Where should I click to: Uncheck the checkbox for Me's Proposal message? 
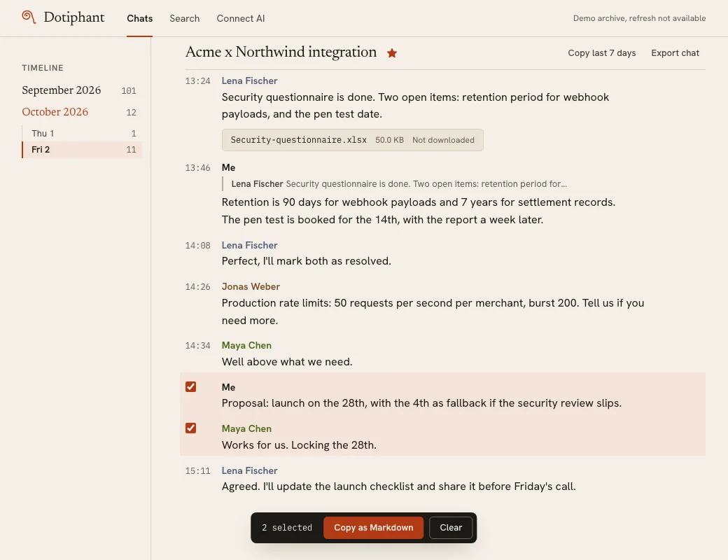[x=190, y=387]
